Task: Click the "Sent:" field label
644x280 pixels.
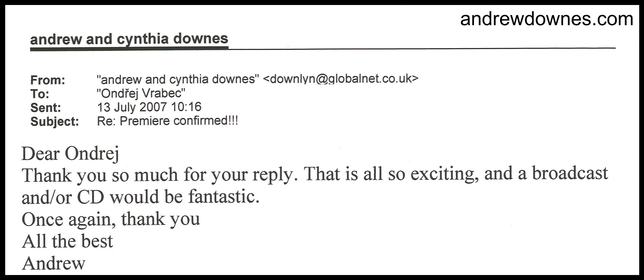Action: click(x=46, y=108)
